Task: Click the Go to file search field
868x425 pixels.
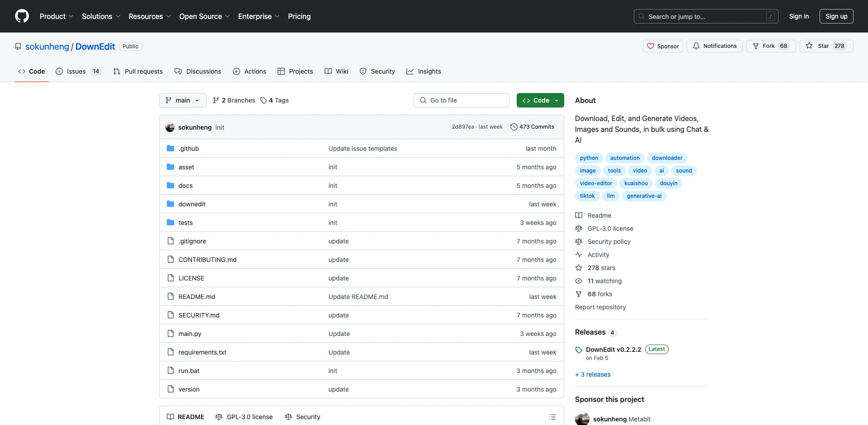Action: (x=462, y=100)
